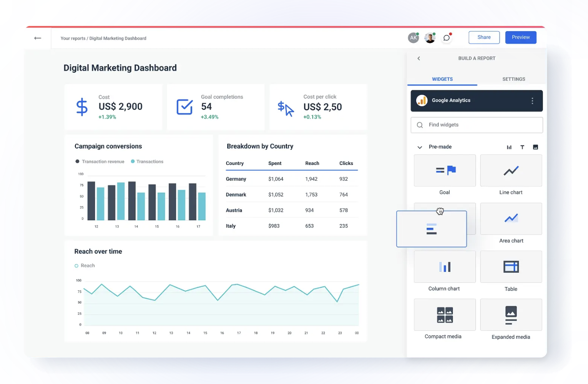Viewport: 588px width, 384px height.
Task: Filter widgets by text type icon
Action: [x=522, y=147]
